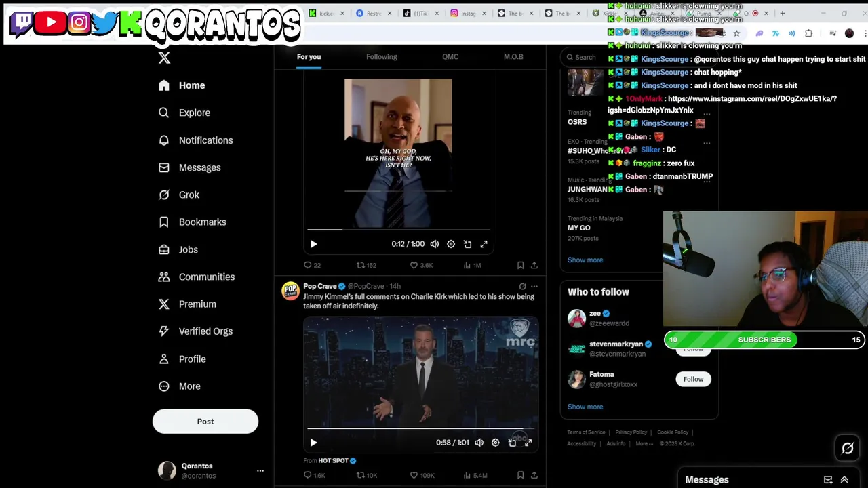Screen dimensions: 868x488
Task: Click the Communities people icon
Action: pos(164,277)
